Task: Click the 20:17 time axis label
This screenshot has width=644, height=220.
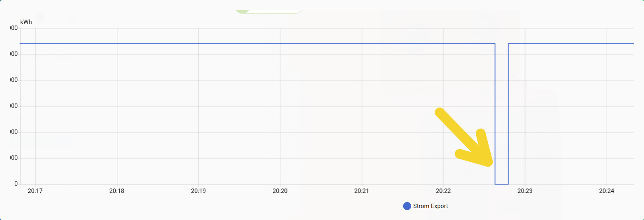Action: tap(35, 191)
